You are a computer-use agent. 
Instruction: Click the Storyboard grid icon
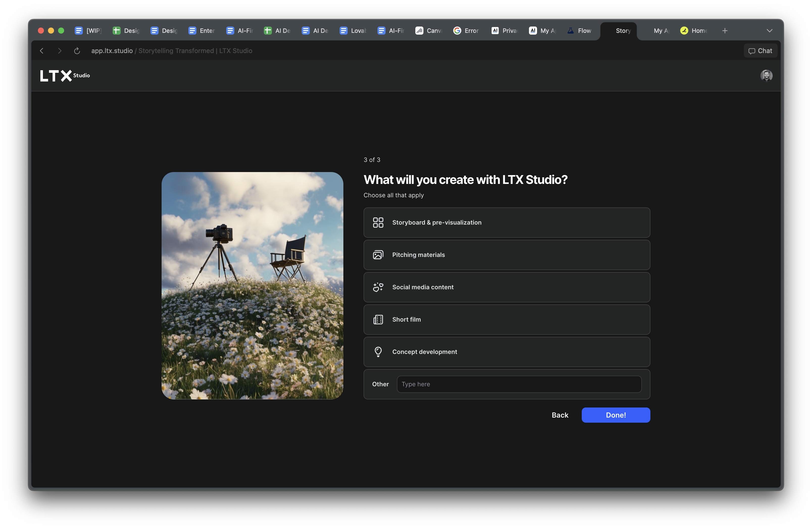378,223
